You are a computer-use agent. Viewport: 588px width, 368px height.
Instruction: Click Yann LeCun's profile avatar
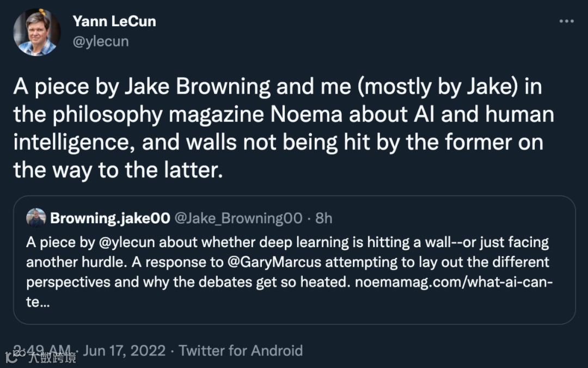pyautogui.click(x=36, y=33)
